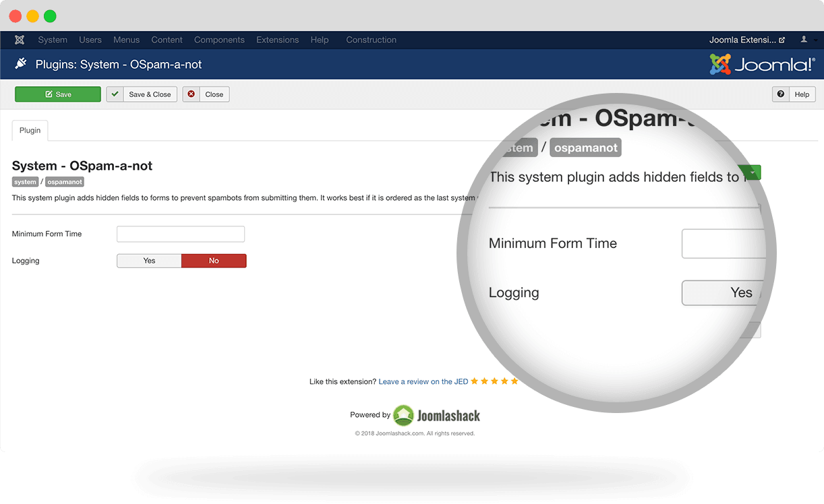This screenshot has width=824, height=504.
Task: Click the 'Minimum Form Time' label
Action: [47, 234]
